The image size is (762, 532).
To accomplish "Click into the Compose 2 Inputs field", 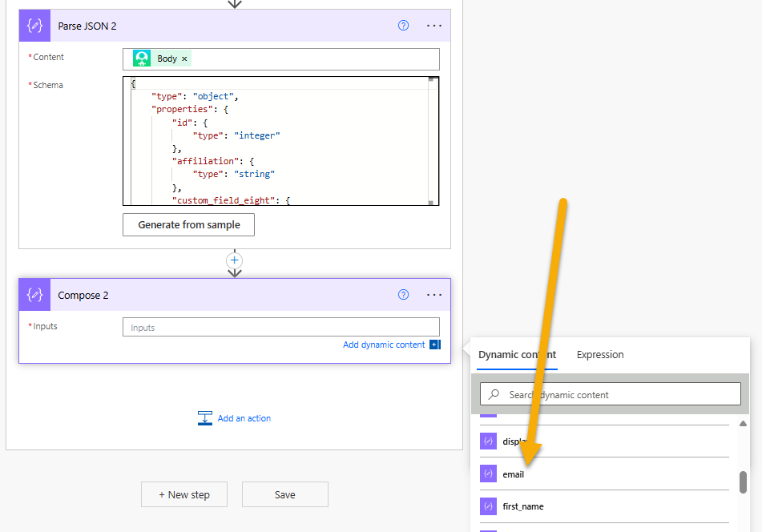I will [x=281, y=327].
